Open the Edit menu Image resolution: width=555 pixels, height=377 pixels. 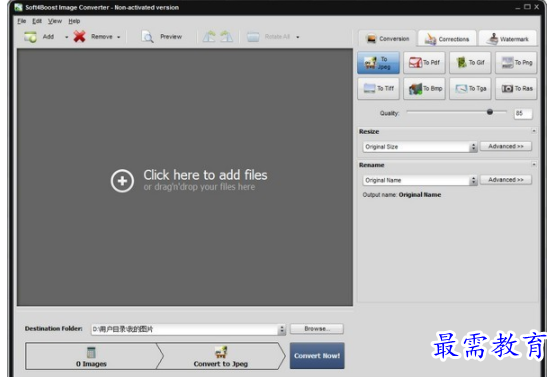tap(37, 21)
